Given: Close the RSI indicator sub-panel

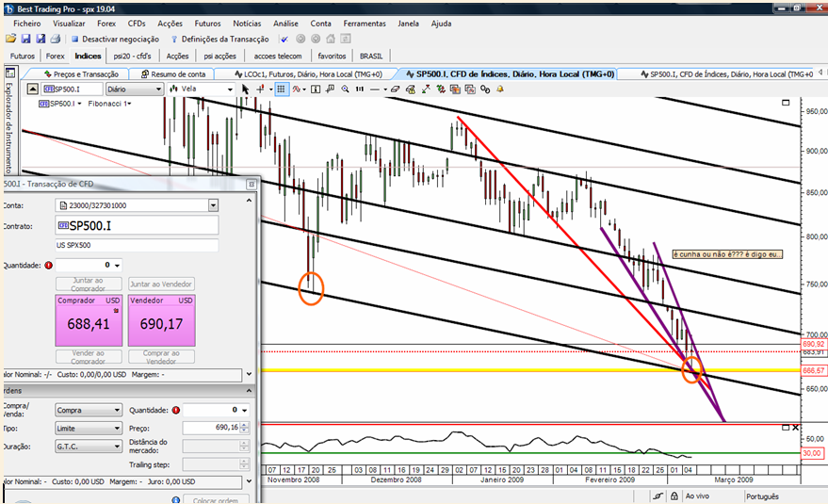Looking at the screenshot, I should click(x=795, y=428).
